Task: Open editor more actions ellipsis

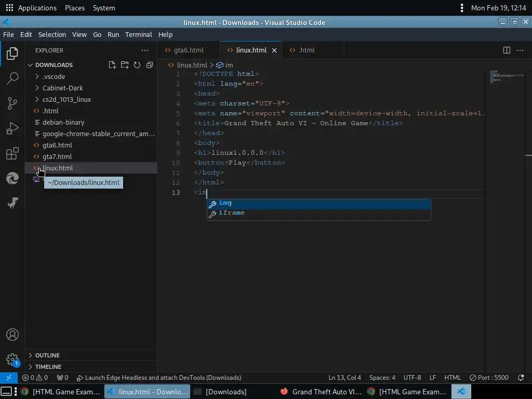Action: [520, 50]
